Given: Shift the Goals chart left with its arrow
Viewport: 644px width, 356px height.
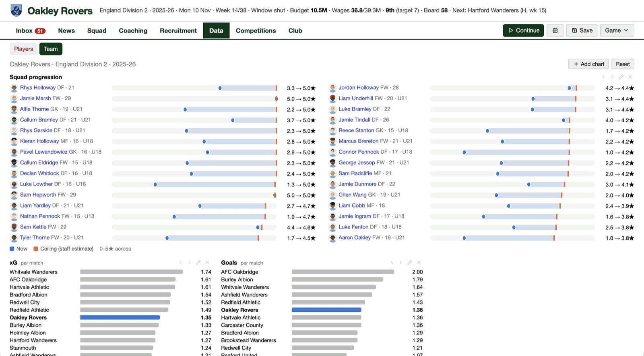Looking at the screenshot, I should point(392,262).
